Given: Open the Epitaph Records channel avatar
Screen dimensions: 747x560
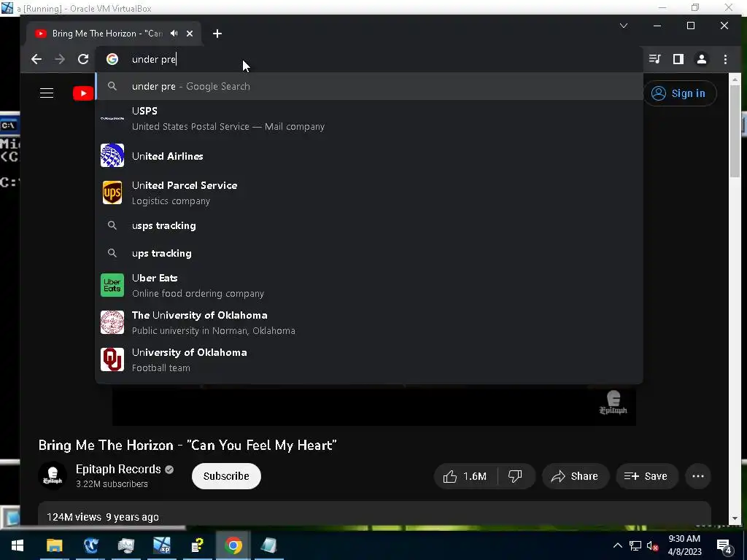Looking at the screenshot, I should coord(53,475).
